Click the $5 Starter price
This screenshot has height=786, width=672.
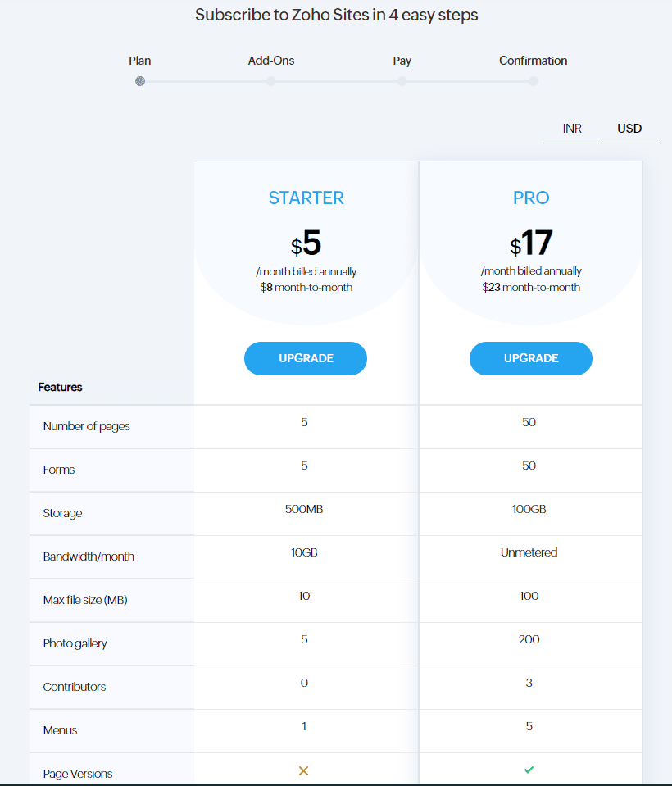tap(306, 243)
